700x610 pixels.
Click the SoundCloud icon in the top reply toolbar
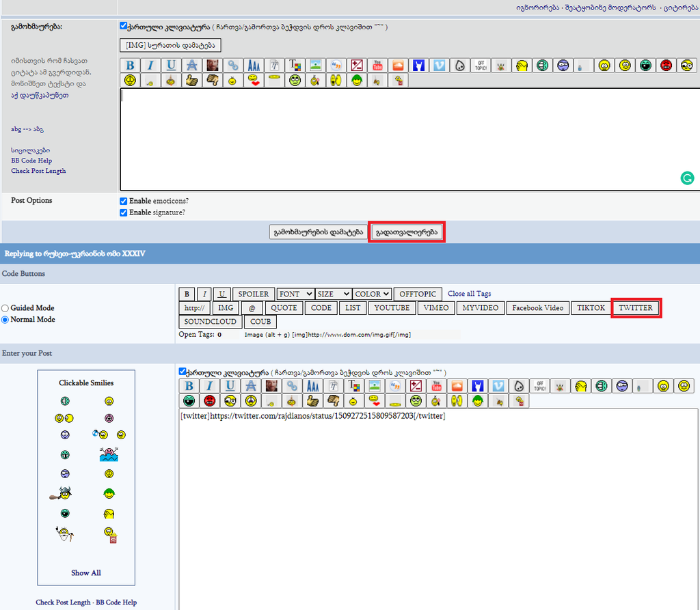pos(398,66)
